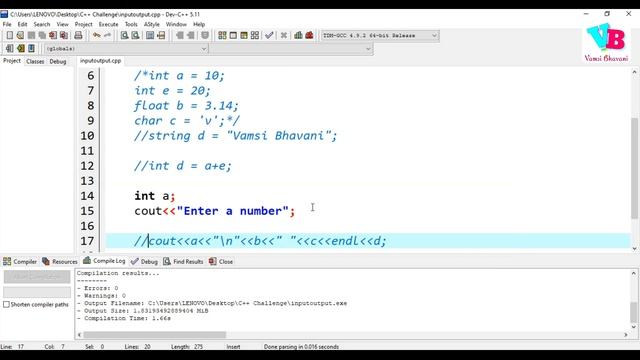Open the File menu

(7, 24)
